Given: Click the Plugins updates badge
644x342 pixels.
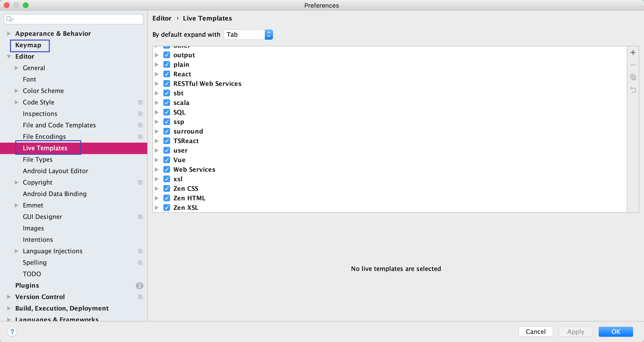Looking at the screenshot, I should click(x=139, y=286).
